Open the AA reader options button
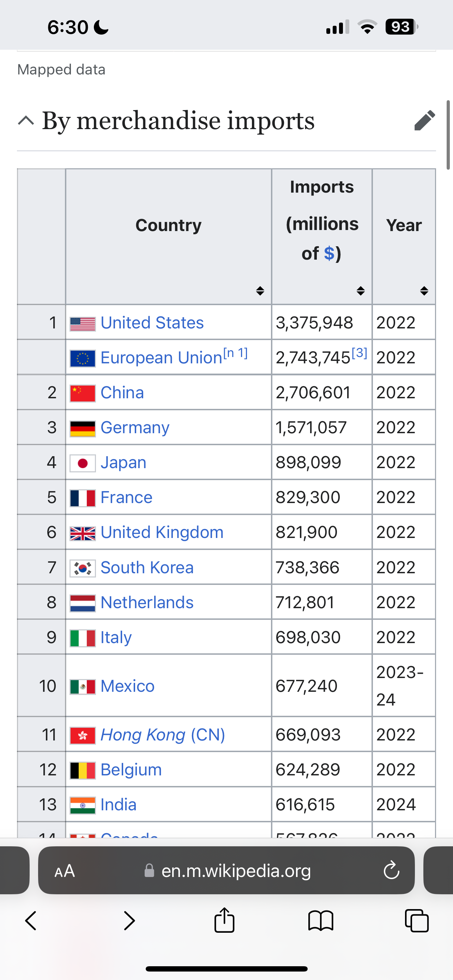This screenshot has width=453, height=980. 65,870
